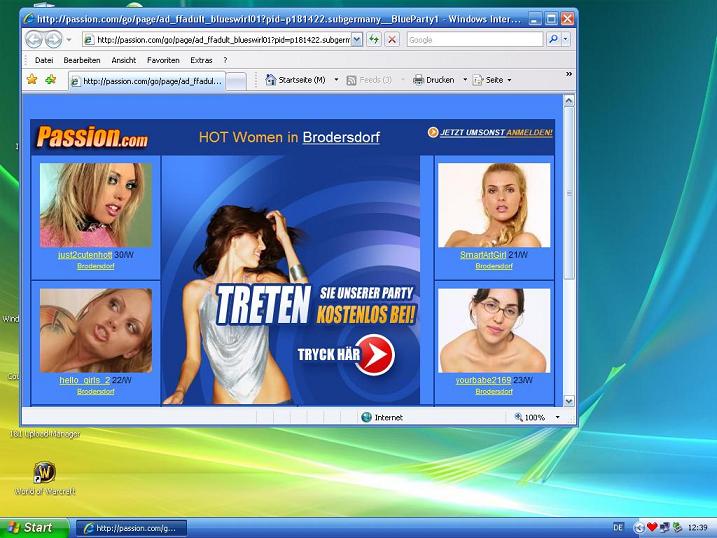Click the network computers tray icon
This screenshot has width=717, height=538.
point(664,527)
